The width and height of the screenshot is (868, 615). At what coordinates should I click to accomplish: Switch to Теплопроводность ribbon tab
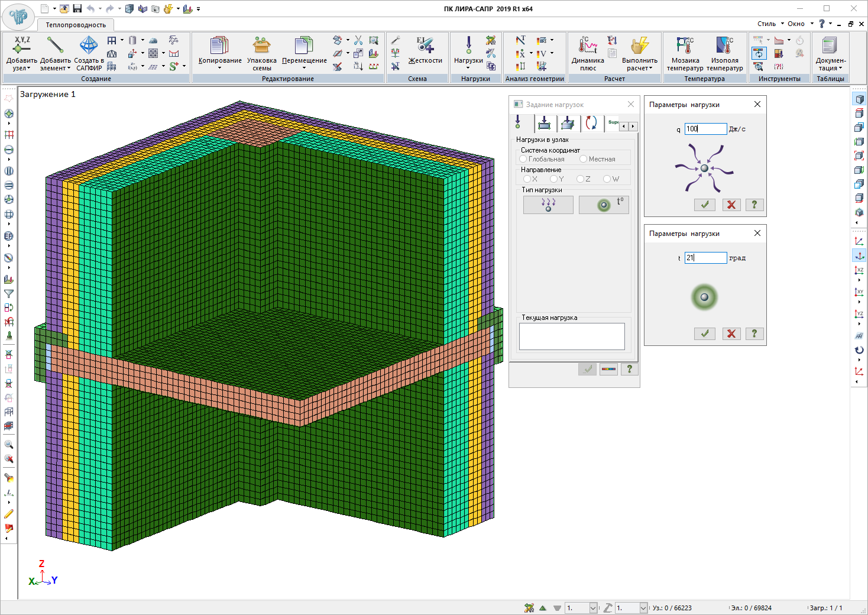tap(76, 25)
